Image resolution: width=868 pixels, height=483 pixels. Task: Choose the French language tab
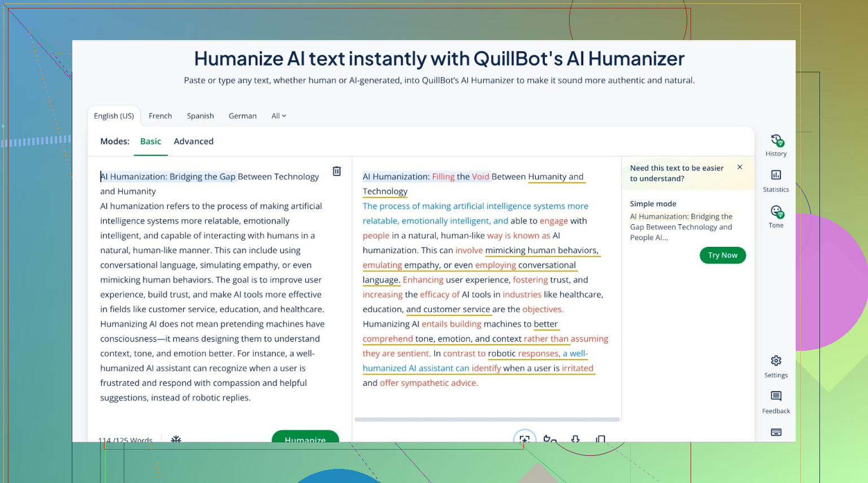point(160,116)
